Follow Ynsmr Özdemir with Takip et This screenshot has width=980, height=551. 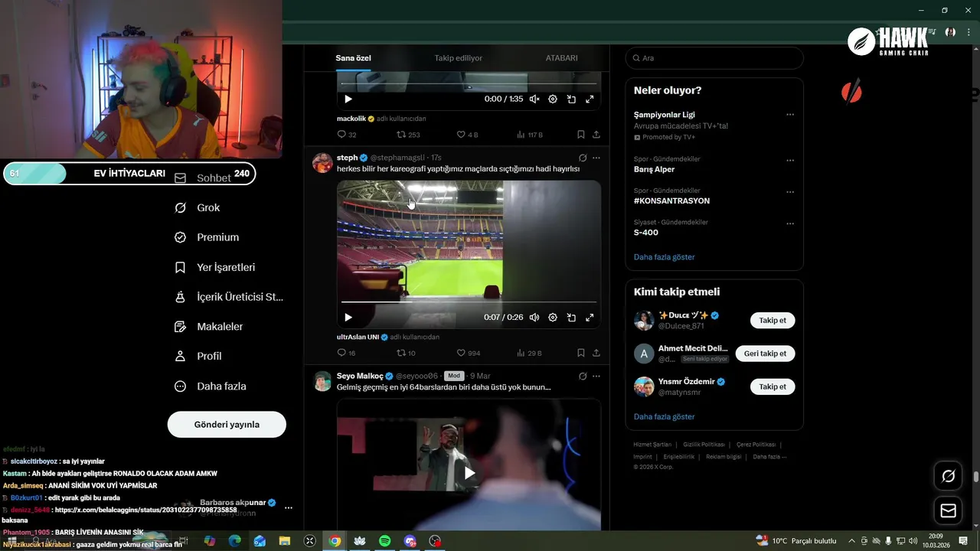(x=773, y=386)
